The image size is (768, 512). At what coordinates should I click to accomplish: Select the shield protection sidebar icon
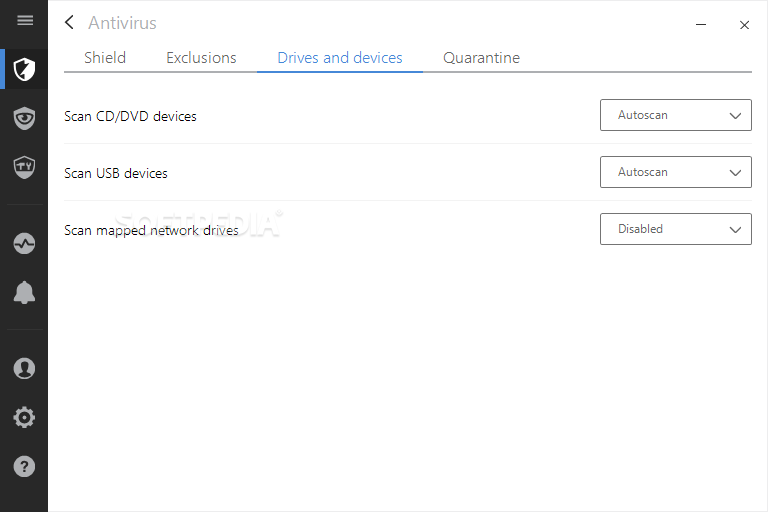24,69
